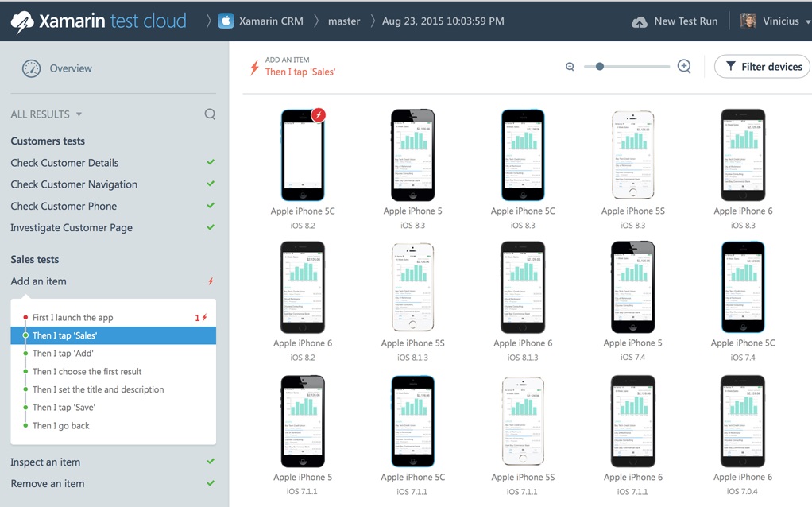
Task: Click the thumbnail zoom slider handle
Action: (600, 66)
